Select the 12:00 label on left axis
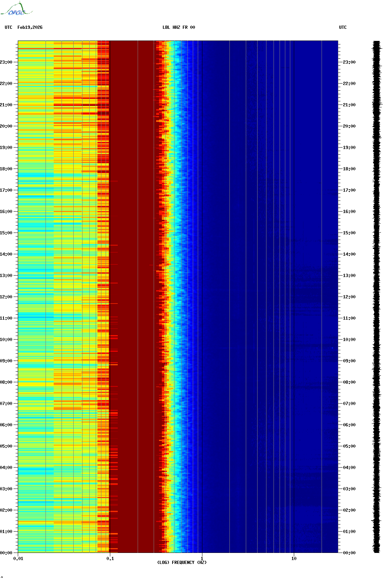392x581 pixels. [x=6, y=297]
